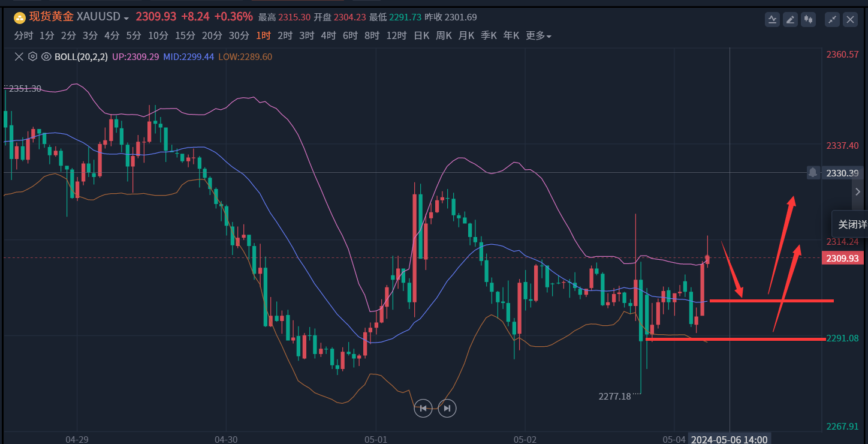Select the 3分 timeframe
Viewport: 868px width, 444px height.
tap(90, 36)
